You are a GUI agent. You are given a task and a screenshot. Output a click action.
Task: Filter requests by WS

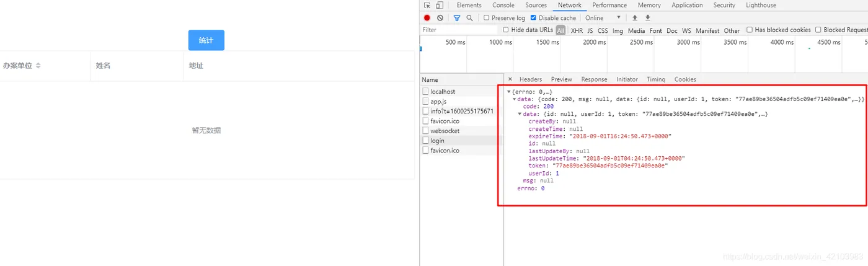point(686,30)
